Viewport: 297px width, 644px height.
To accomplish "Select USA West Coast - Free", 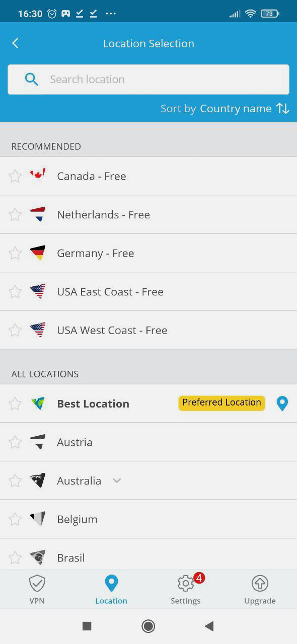I will click(x=148, y=330).
